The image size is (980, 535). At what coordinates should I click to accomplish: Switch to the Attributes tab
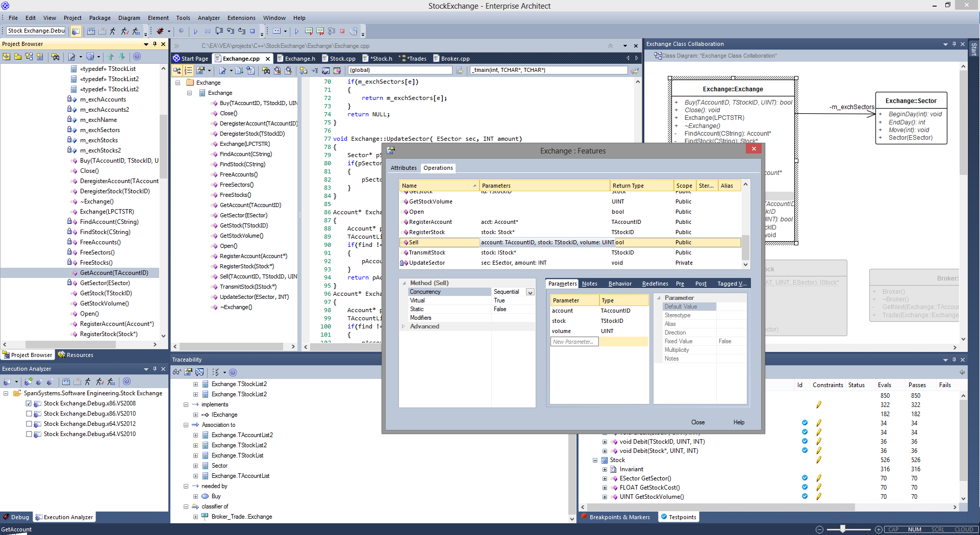pos(404,168)
